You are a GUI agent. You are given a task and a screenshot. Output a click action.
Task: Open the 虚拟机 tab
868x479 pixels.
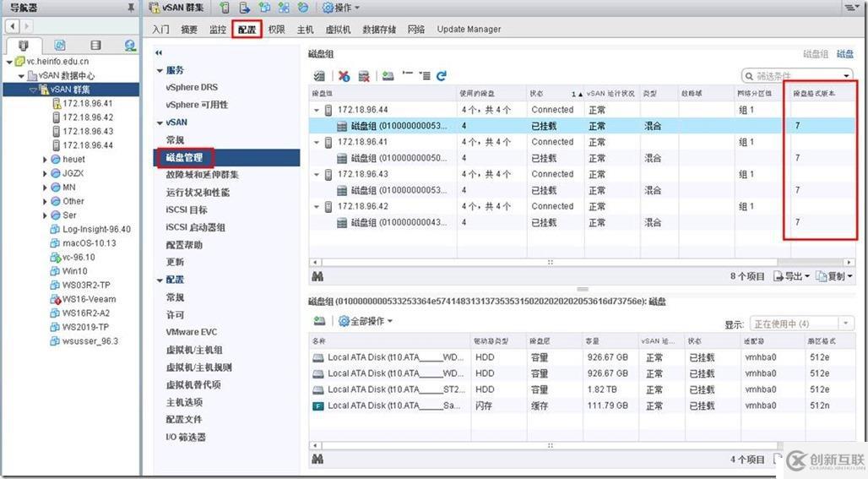(x=338, y=30)
